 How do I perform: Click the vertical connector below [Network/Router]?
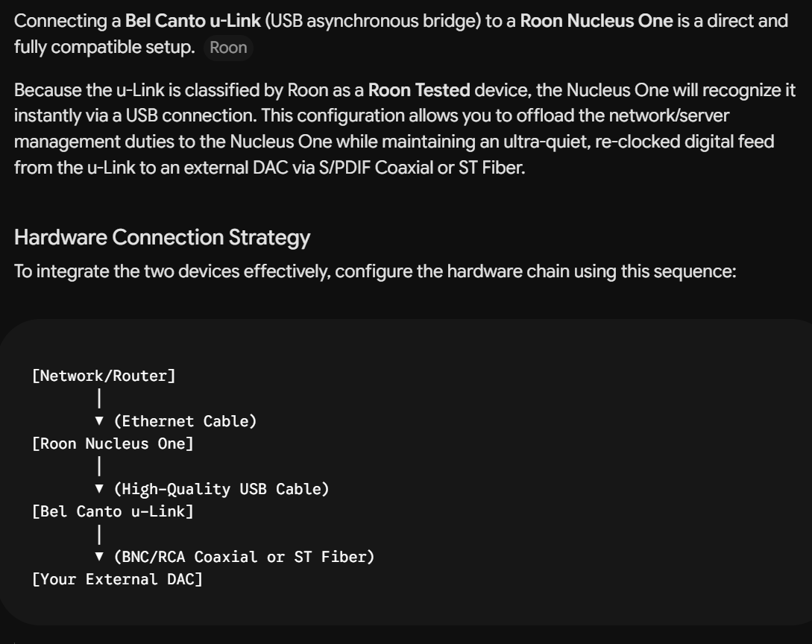pyautogui.click(x=99, y=399)
